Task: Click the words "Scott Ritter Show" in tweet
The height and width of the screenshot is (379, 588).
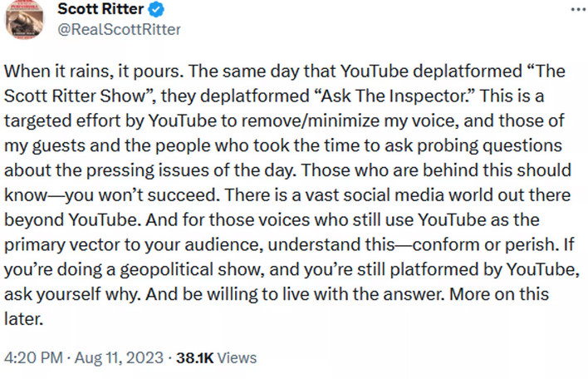Action: coord(75,96)
